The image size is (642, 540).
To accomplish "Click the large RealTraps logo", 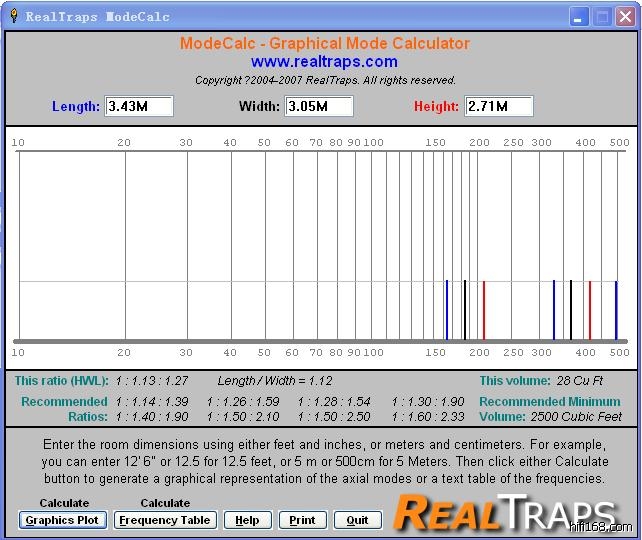I will click(x=500, y=511).
